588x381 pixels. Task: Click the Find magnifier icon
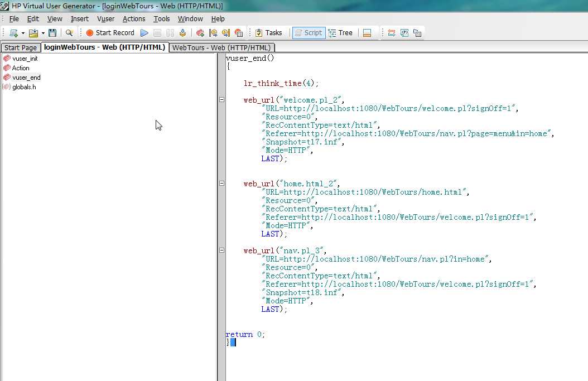point(69,33)
